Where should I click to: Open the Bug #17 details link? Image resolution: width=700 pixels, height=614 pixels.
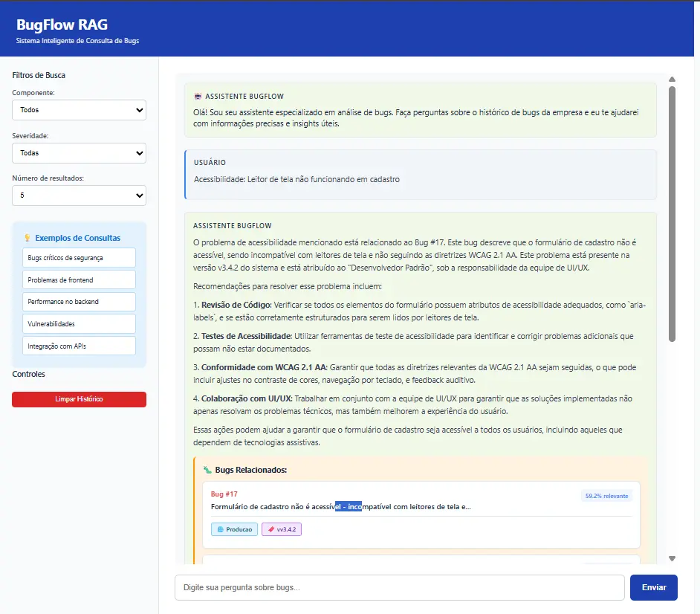224,494
